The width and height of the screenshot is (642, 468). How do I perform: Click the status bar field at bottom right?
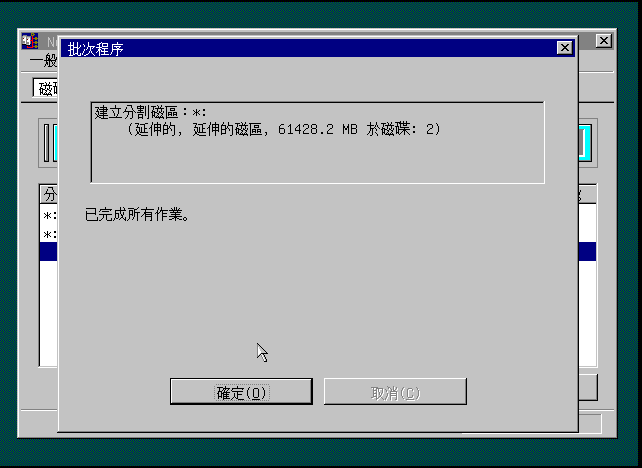(590, 423)
